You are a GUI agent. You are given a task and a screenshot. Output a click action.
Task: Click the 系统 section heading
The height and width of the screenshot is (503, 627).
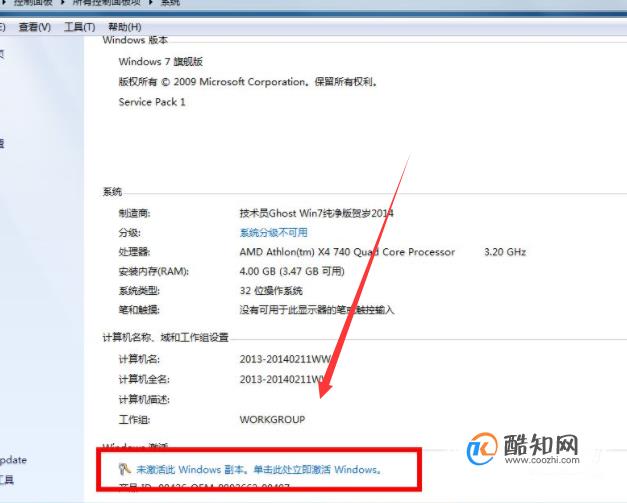(112, 192)
